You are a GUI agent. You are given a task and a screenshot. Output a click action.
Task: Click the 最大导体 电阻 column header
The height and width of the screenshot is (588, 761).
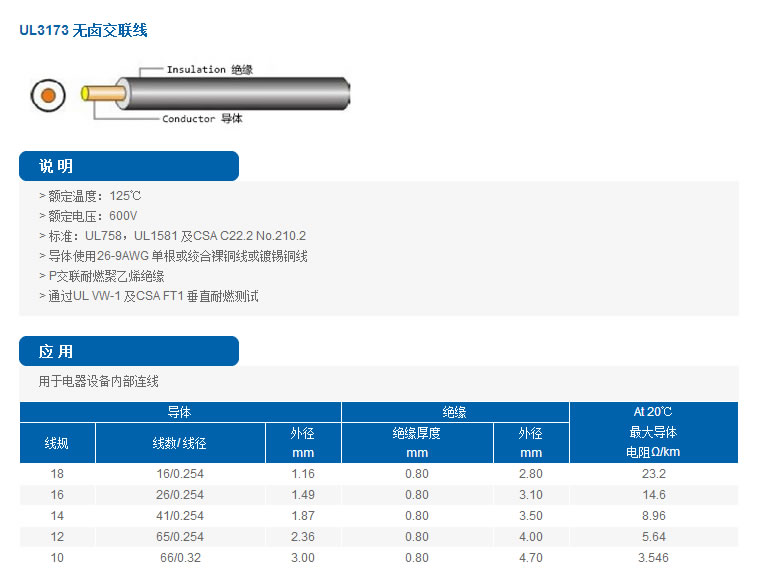coord(653,442)
